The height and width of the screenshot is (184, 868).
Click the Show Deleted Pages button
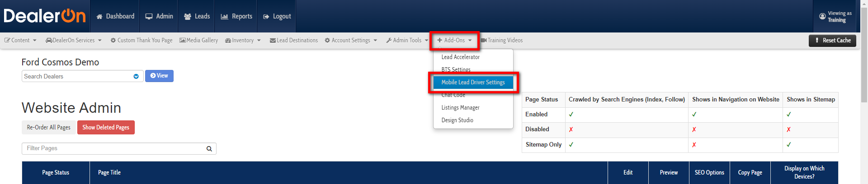[106, 128]
